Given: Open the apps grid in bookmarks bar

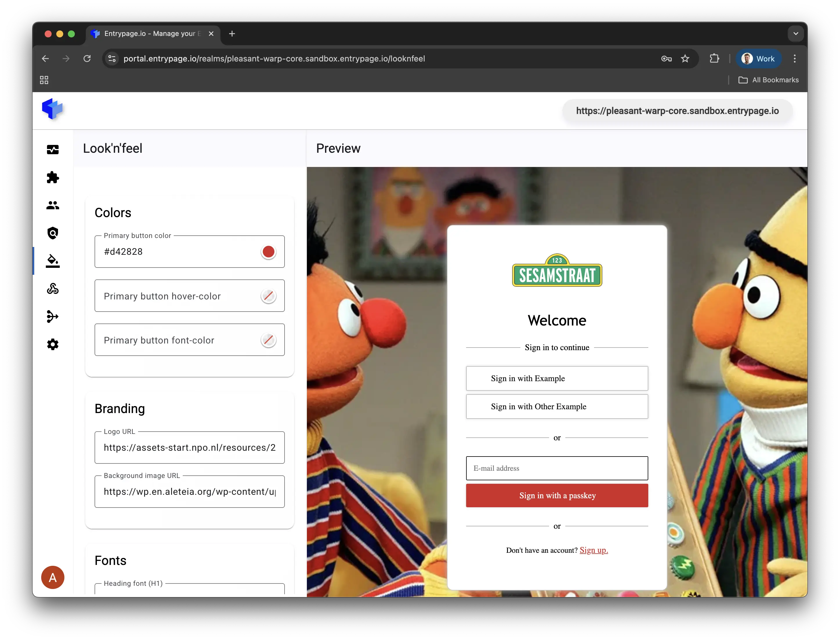Looking at the screenshot, I should (x=44, y=80).
